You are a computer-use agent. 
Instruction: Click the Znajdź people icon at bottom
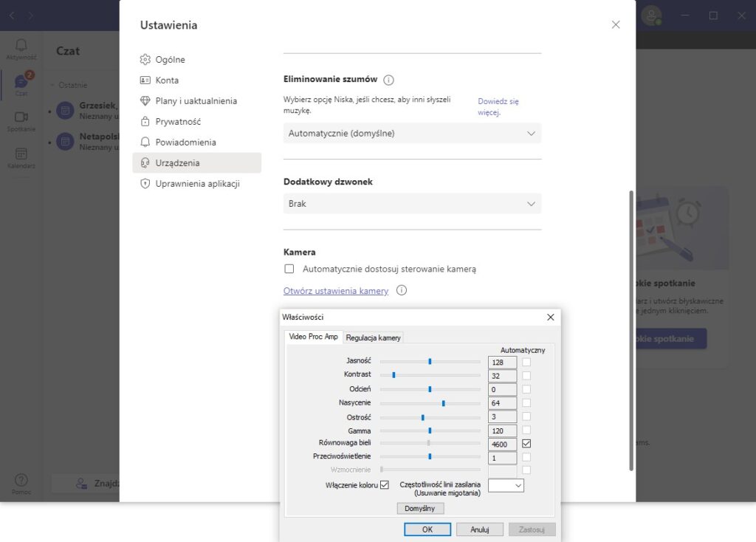pyautogui.click(x=81, y=483)
